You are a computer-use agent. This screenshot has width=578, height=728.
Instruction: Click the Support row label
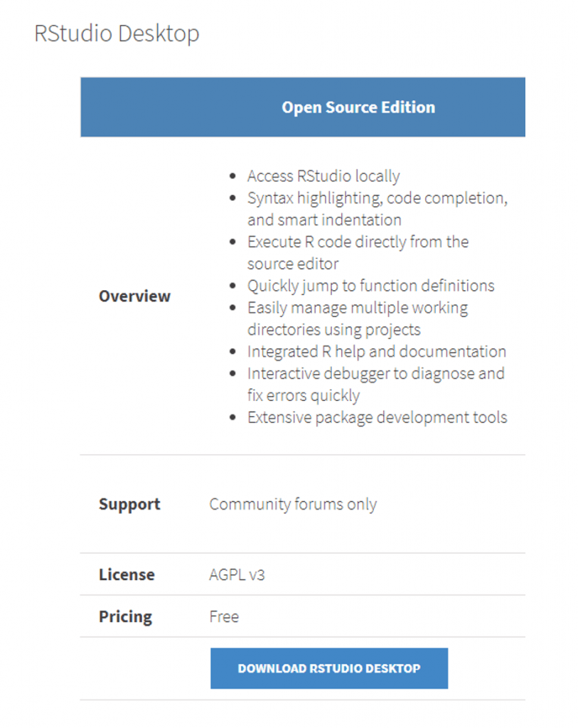(x=129, y=503)
